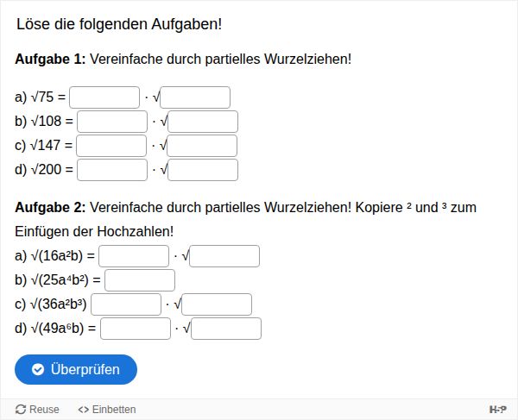This screenshot has height=420, width=518.
Task: Select the radicand field for √108
Action: click(x=203, y=122)
